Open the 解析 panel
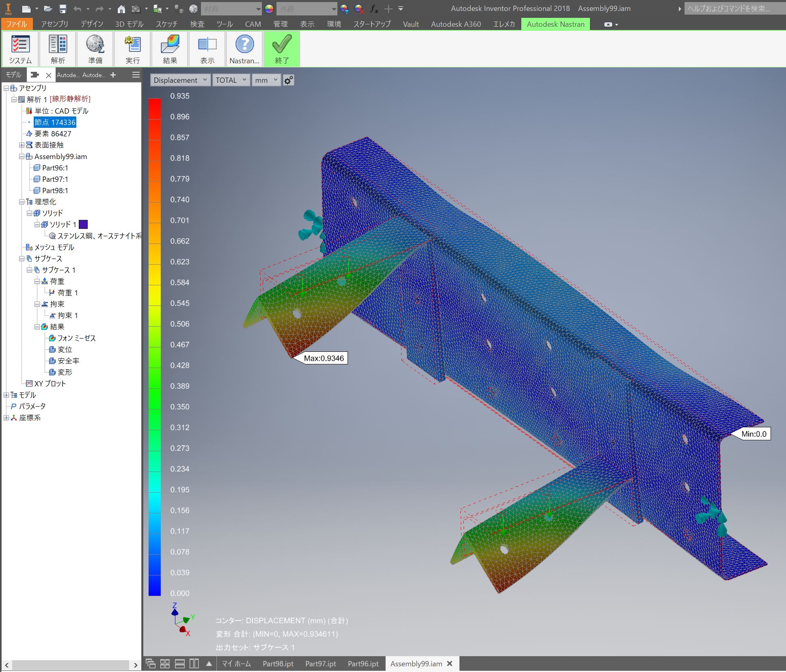The height and width of the screenshot is (672, 786). 58,49
